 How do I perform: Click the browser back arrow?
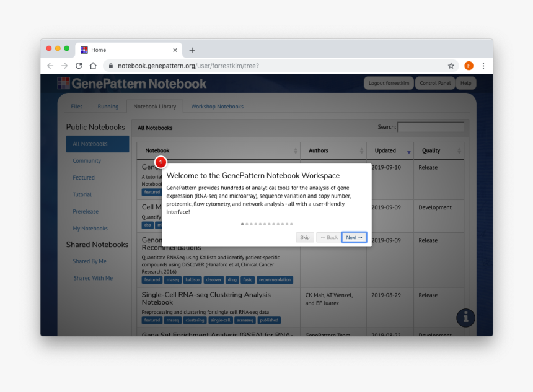pyautogui.click(x=50, y=66)
